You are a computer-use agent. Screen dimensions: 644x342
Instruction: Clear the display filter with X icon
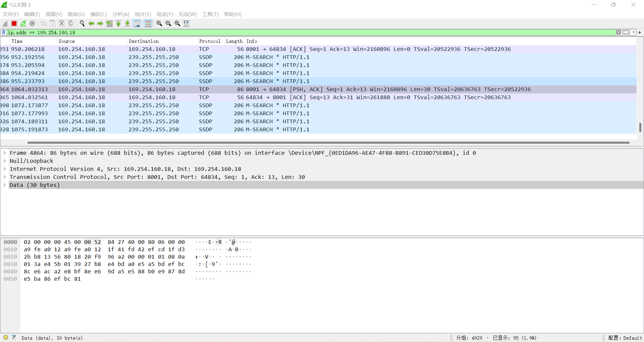(619, 32)
